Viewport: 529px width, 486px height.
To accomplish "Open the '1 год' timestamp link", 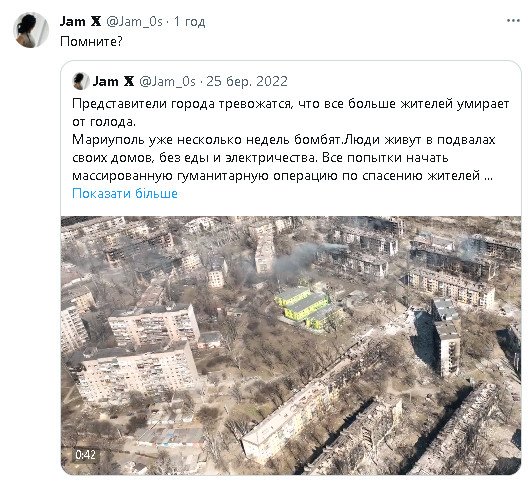I will (189, 22).
